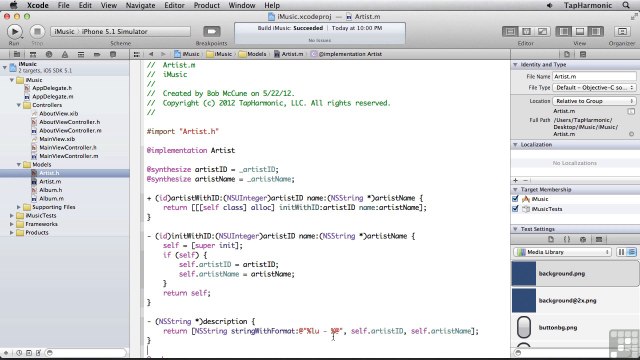640x360 pixels.
Task: Show the Symbol navigator
Action: [33, 54]
